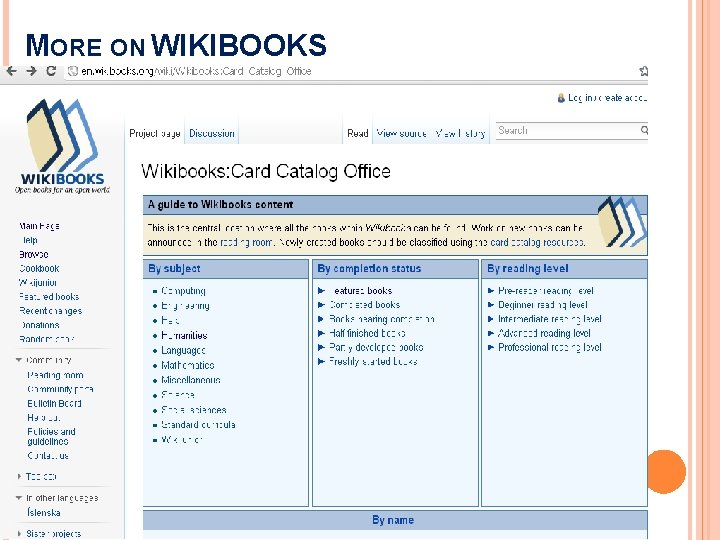Open Books nearing completion

click(x=382, y=319)
